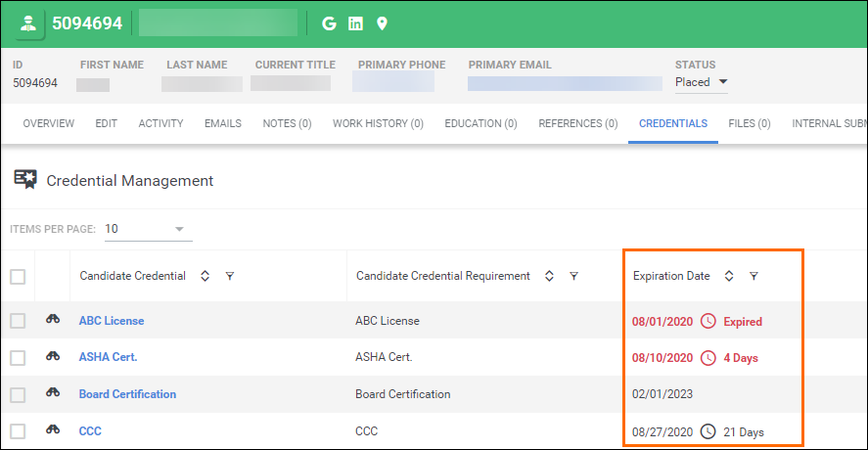This screenshot has width=868, height=450.
Task: Click binoculars icon for ABC License row
Action: pos(53,319)
